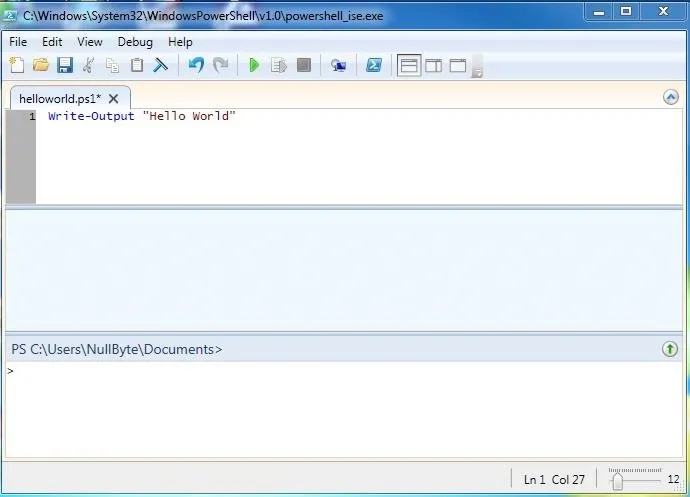This screenshot has height=497, width=690.
Task: Close the helloworld.ps1 tab
Action: [114, 99]
